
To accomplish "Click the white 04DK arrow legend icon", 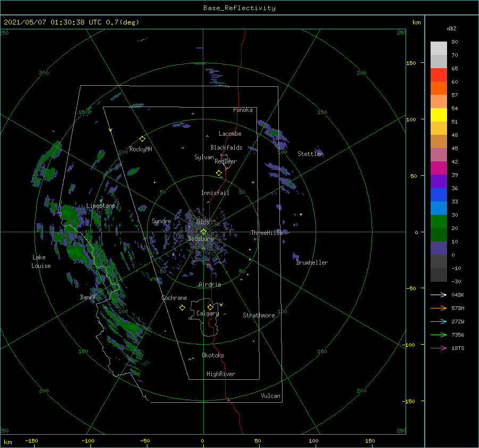I will [x=439, y=295].
